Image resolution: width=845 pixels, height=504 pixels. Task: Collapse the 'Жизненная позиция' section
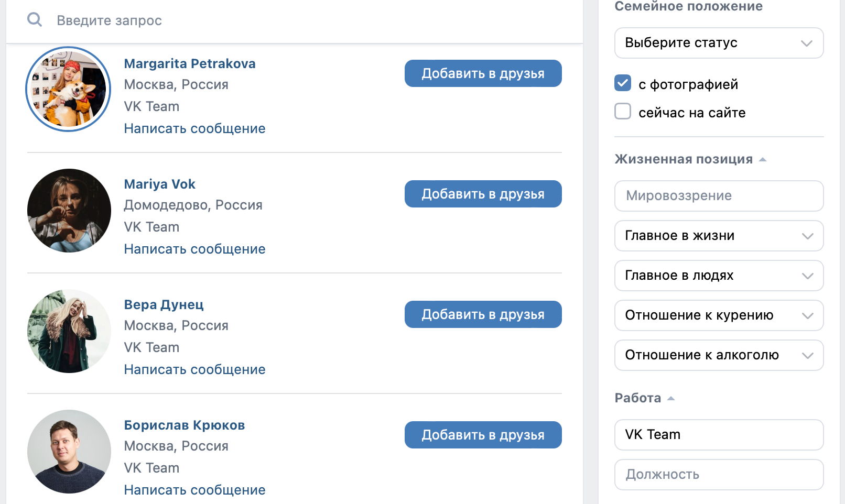[690, 159]
